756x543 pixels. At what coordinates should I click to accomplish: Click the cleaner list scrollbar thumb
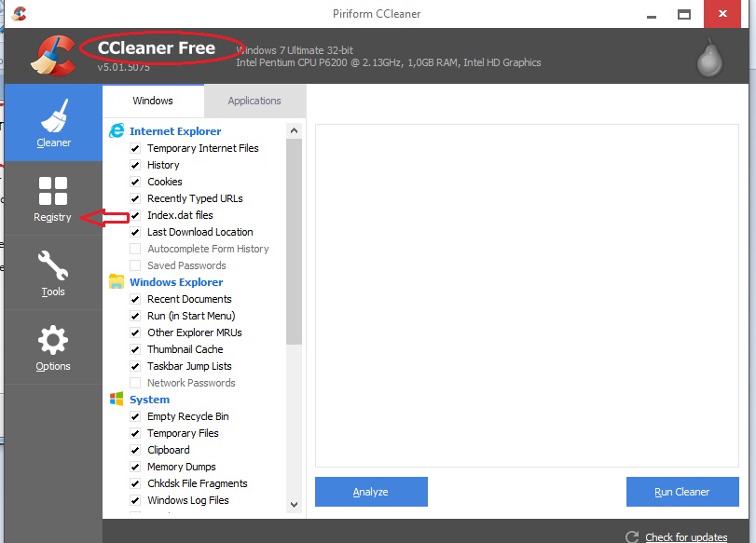coord(295,242)
